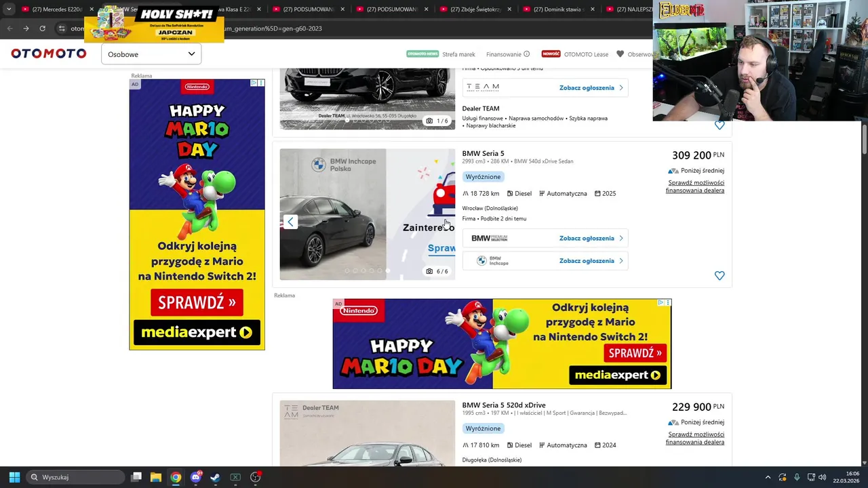Screen dimensions: 868x488
Task: Open the OBS Studio taskbar icon
Action: [x=256, y=477]
